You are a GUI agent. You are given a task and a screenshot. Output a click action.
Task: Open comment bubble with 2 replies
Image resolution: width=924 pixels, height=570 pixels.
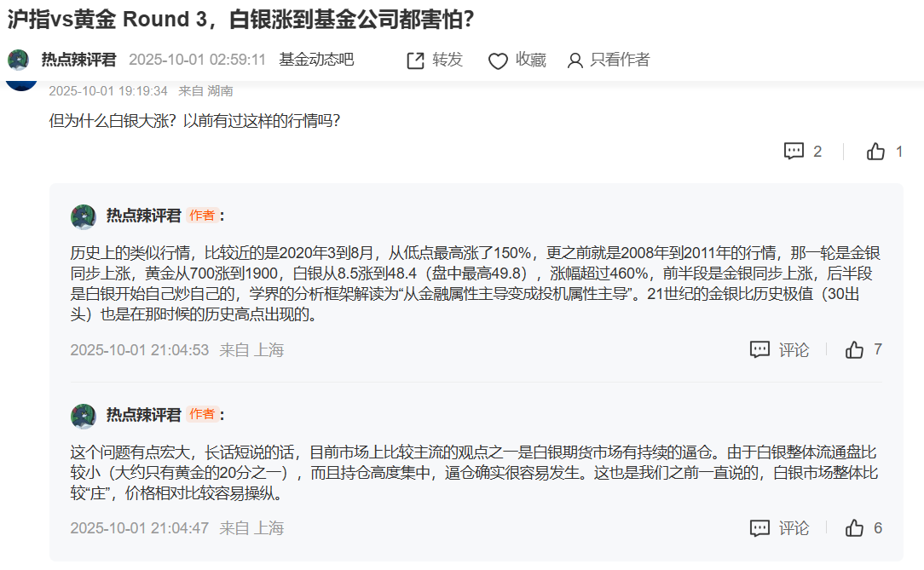point(794,152)
